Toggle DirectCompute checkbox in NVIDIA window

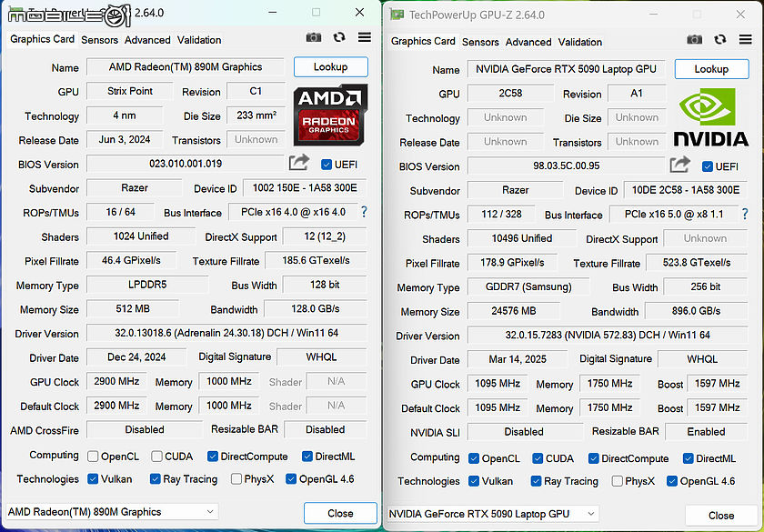click(593, 458)
